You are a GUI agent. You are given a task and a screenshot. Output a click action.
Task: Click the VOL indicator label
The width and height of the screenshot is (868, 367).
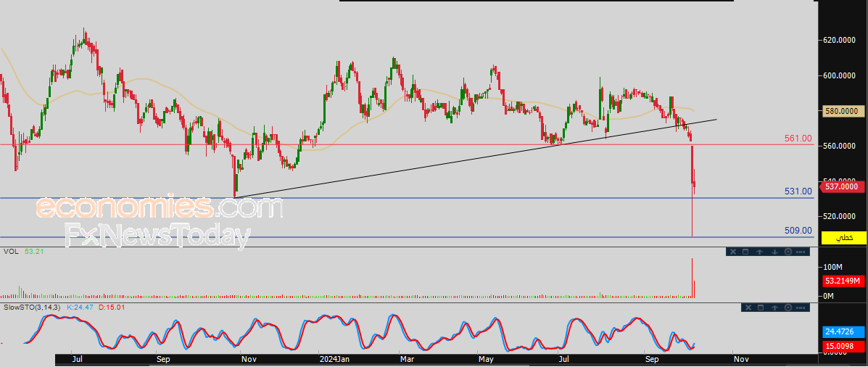pos(9,251)
